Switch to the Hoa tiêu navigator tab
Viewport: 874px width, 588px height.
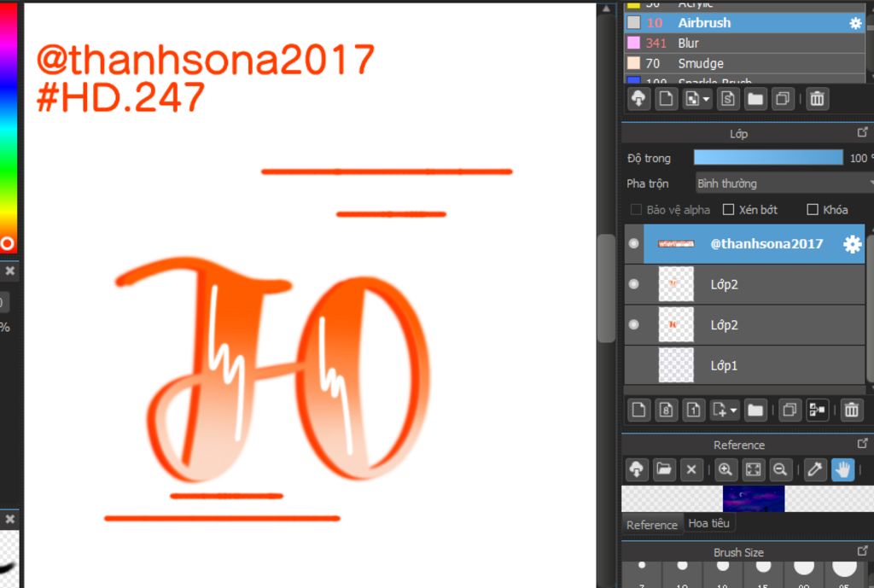(x=708, y=523)
